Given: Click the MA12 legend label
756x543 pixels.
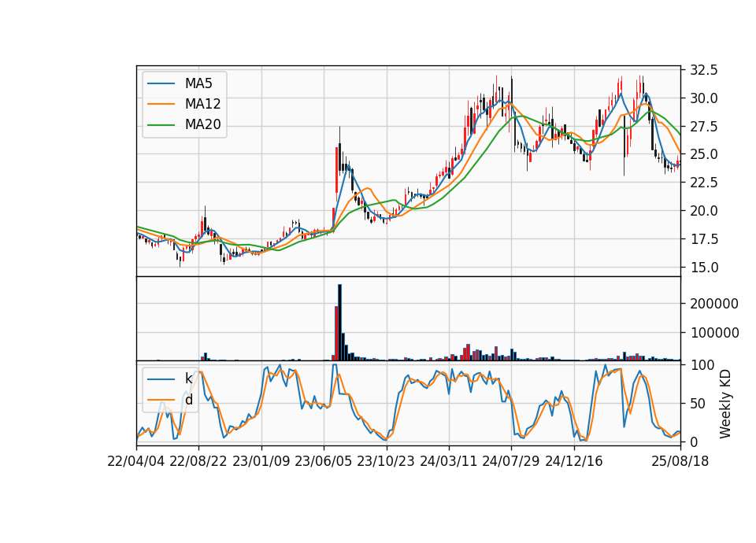Looking at the screenshot, I should point(202,104).
